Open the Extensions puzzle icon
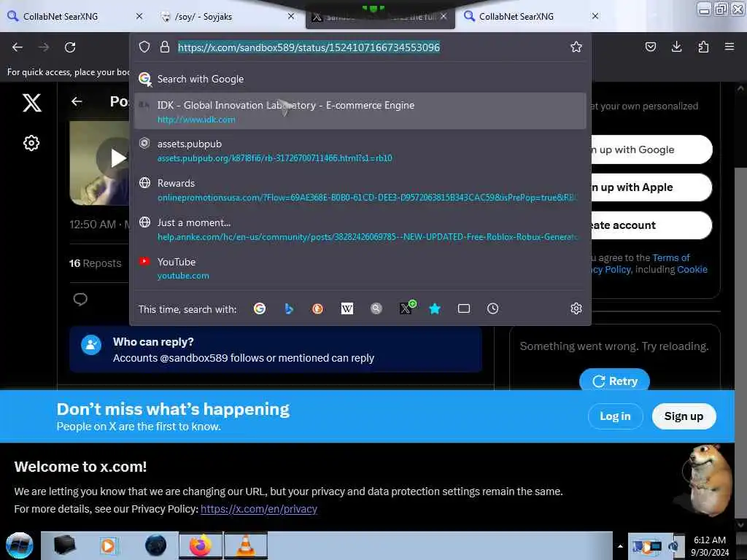 pos(703,47)
